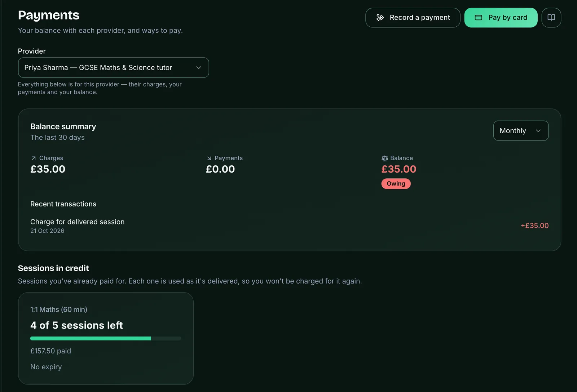Click the card icon in Pay by card
This screenshot has height=392, width=577.
478,18
